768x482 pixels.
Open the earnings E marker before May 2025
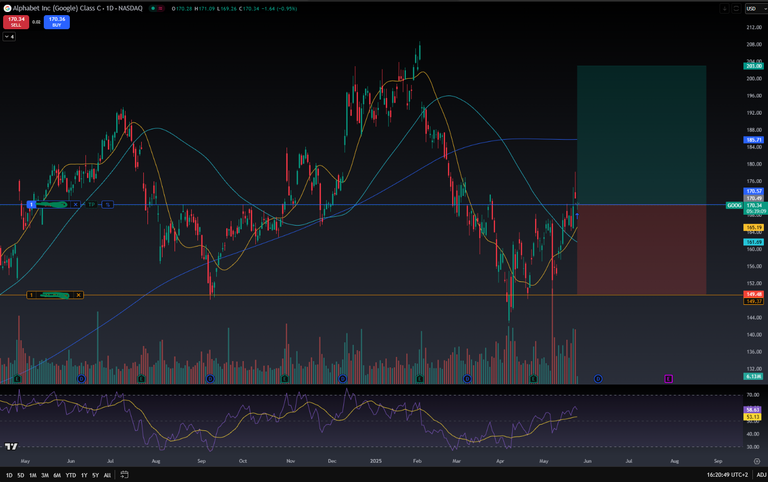[x=533, y=379]
